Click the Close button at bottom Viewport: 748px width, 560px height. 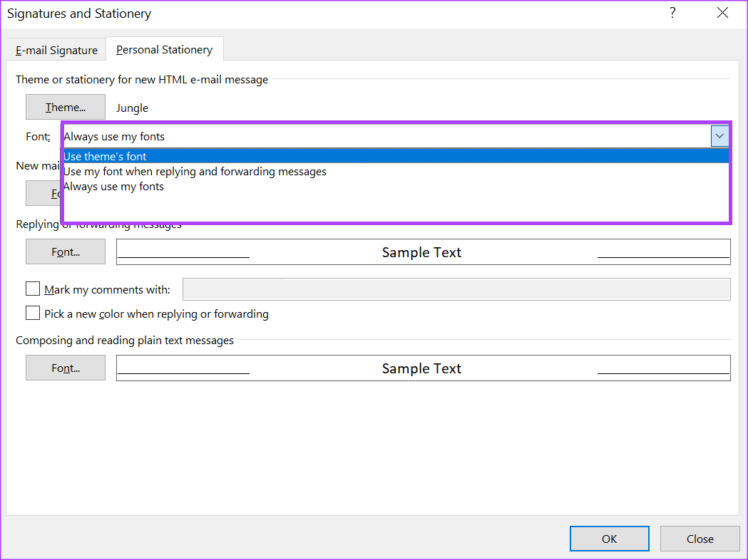(700, 539)
